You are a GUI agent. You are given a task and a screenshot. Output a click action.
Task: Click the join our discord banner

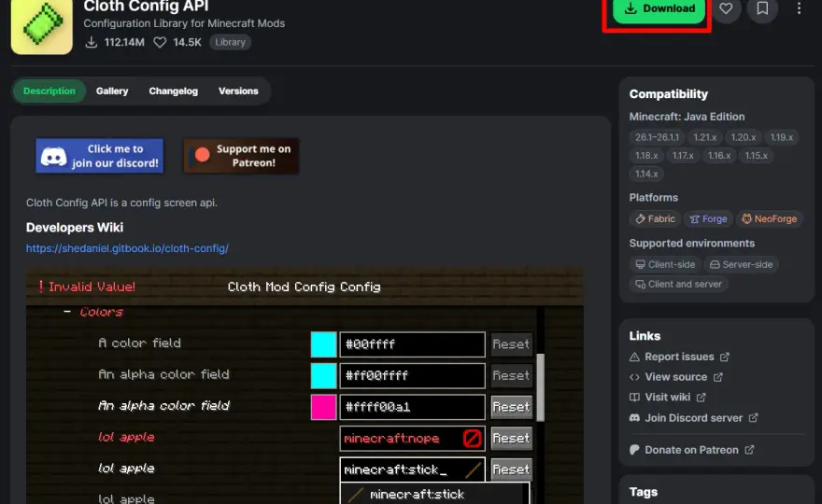[100, 156]
